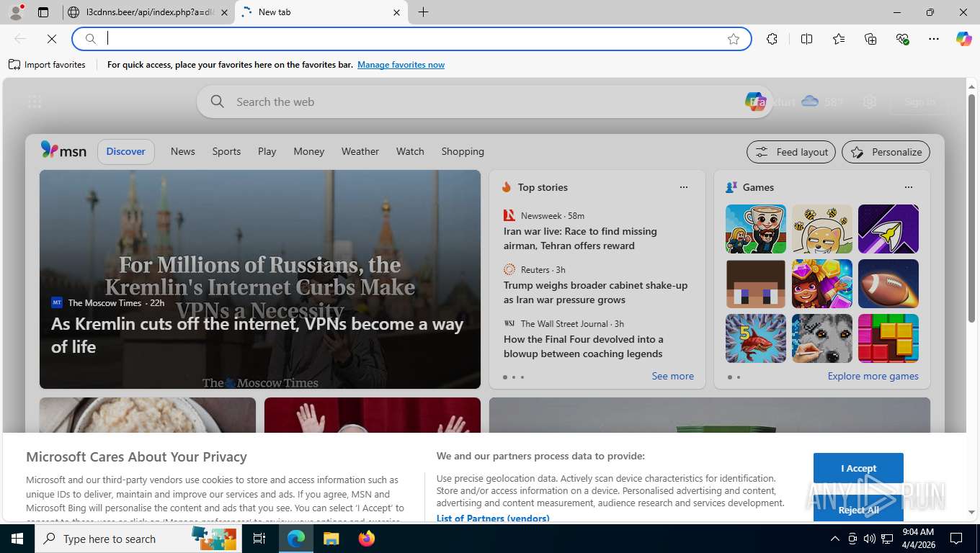Viewport: 980px width, 553px height.
Task: Open the Windows Start menu
Action: click(17, 539)
